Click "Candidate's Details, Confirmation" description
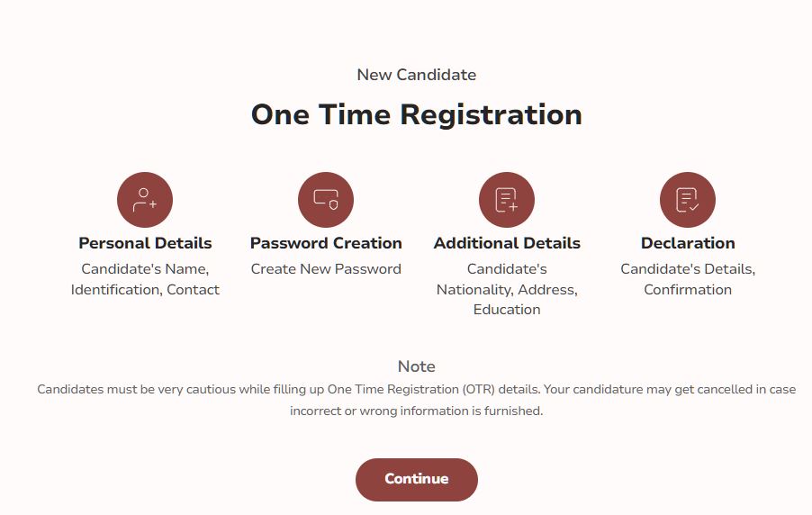 [x=688, y=279]
